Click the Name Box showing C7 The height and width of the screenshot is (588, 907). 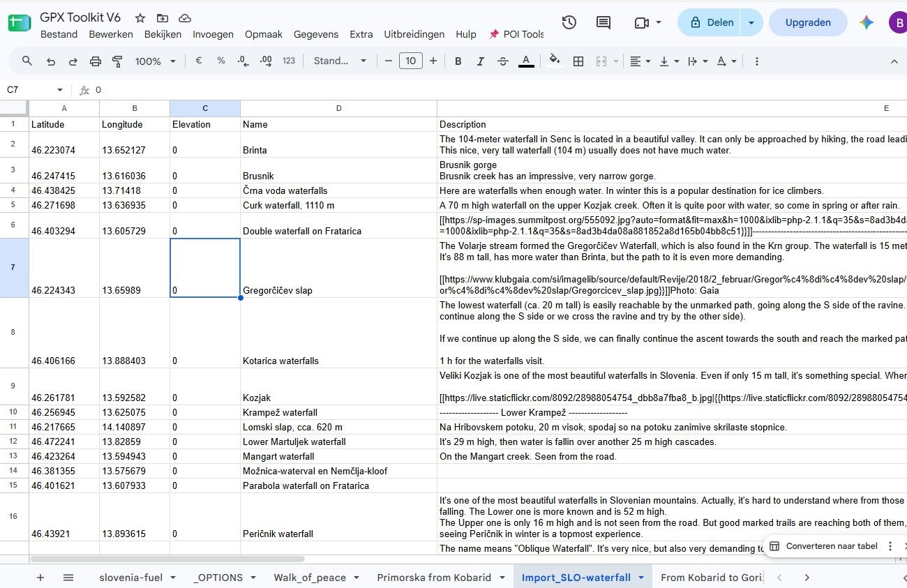click(x=35, y=90)
